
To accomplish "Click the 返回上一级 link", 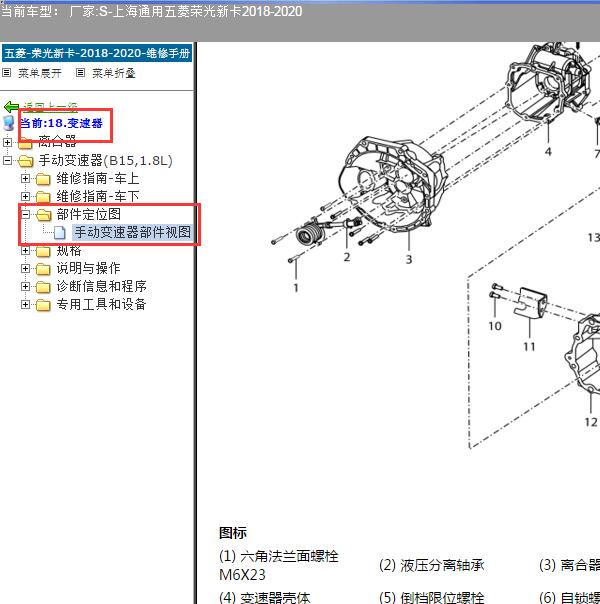I will point(50,106).
